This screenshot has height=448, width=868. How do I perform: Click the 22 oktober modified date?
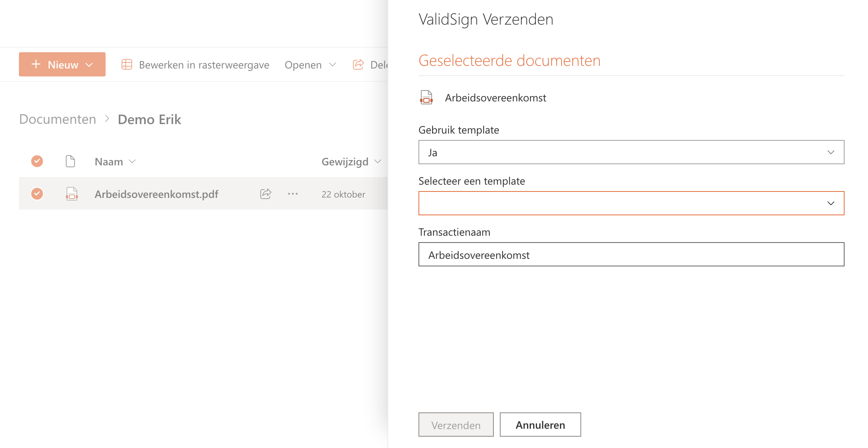[x=343, y=194]
